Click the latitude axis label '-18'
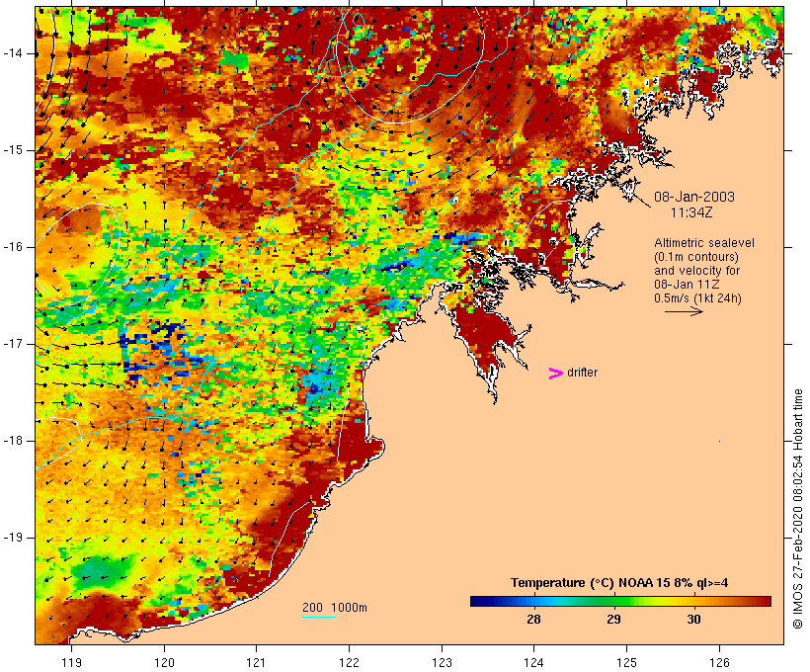The image size is (810, 672). tap(13, 441)
